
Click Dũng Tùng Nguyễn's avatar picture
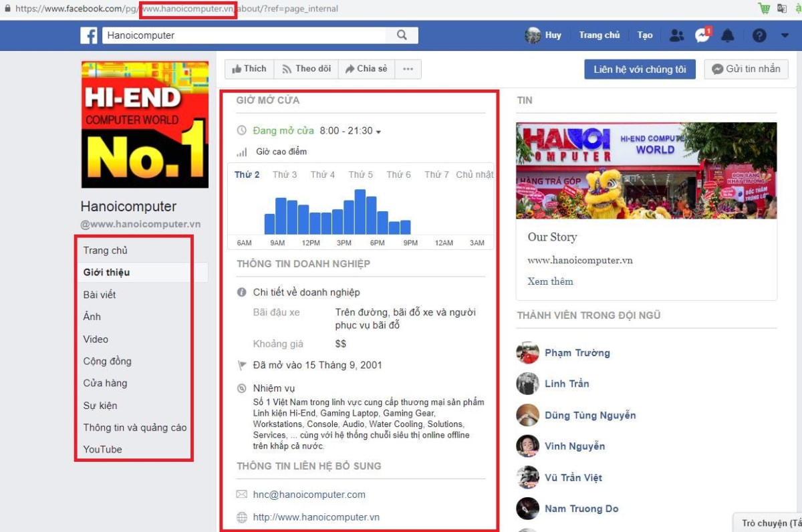[527, 415]
